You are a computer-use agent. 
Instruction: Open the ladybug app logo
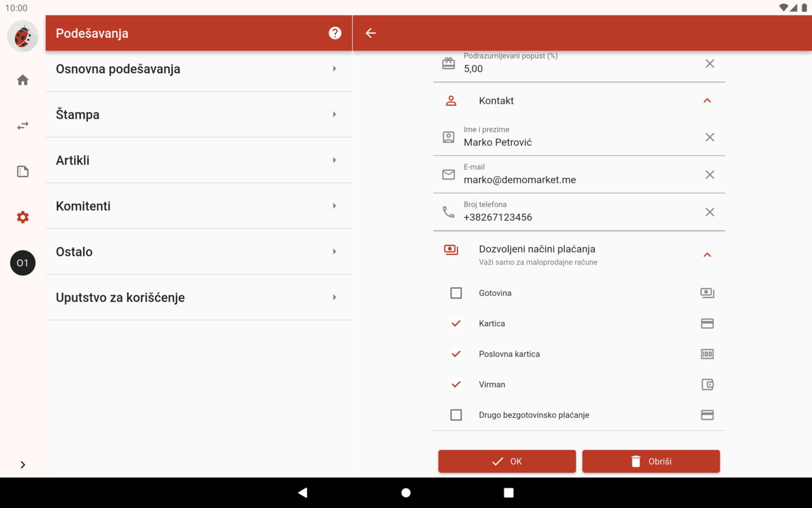[23, 36]
